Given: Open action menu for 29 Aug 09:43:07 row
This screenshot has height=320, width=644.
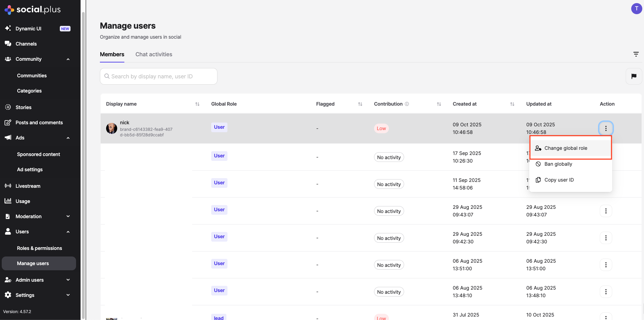Looking at the screenshot, I should pos(606,211).
